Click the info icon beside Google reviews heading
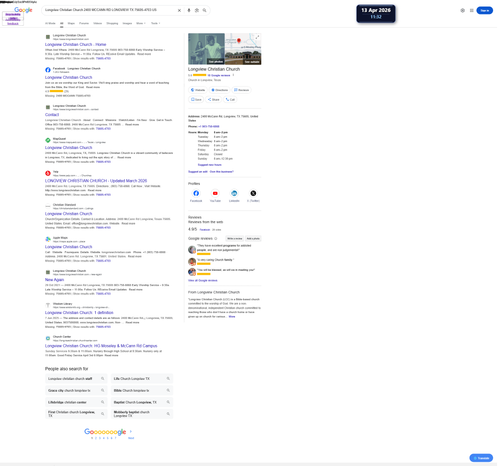 point(216,239)
